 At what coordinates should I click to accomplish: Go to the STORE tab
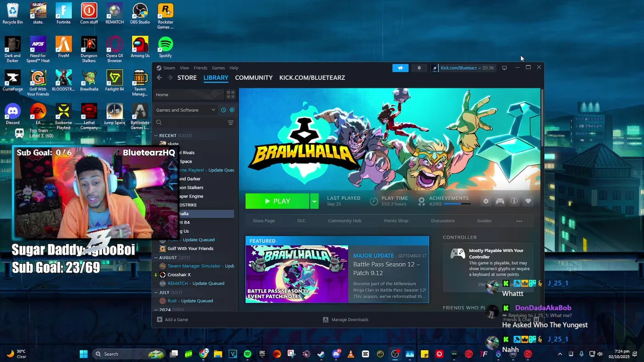tap(187, 77)
